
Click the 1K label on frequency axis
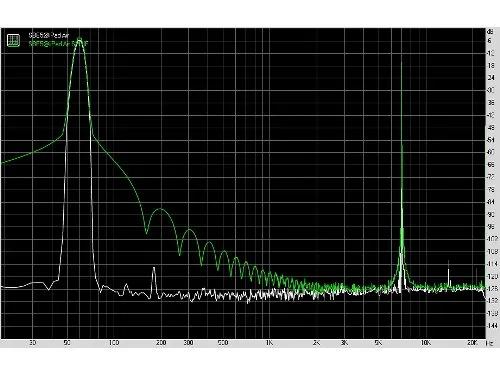269,343
